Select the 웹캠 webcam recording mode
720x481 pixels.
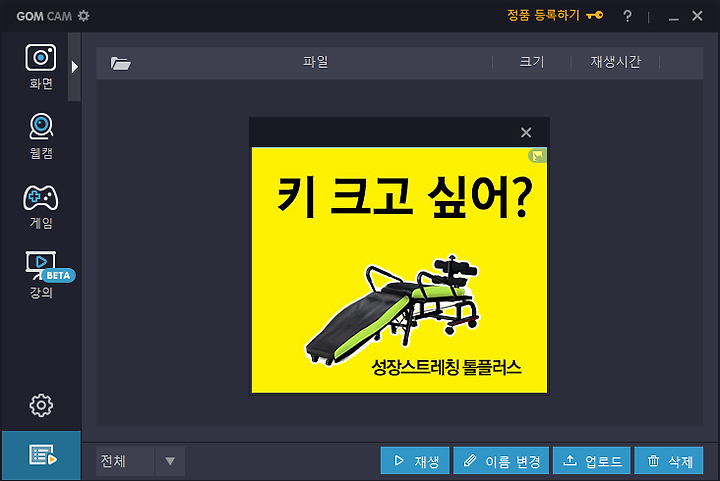41,136
